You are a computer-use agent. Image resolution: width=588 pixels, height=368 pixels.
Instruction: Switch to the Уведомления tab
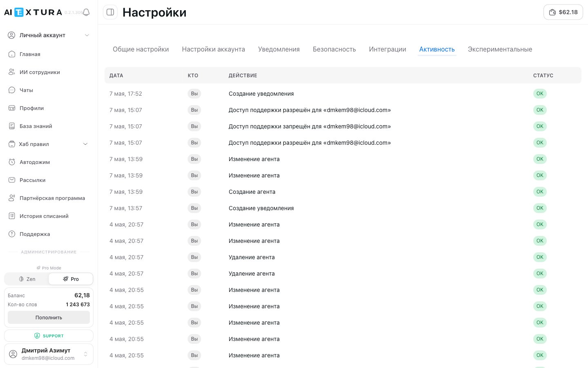pos(279,49)
